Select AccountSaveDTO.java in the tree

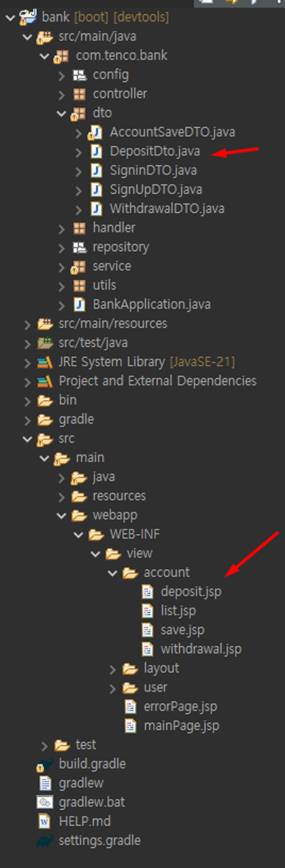(172, 132)
